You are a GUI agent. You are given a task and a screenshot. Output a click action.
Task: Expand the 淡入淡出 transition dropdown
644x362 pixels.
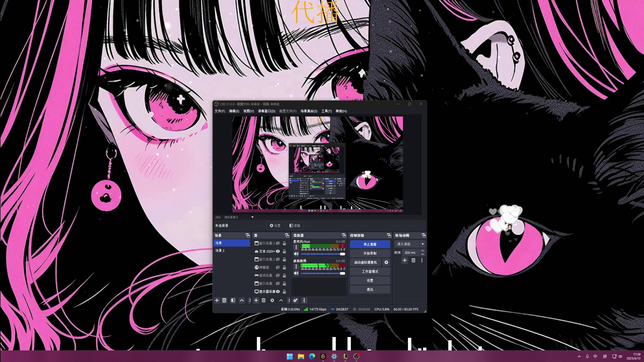click(x=423, y=244)
